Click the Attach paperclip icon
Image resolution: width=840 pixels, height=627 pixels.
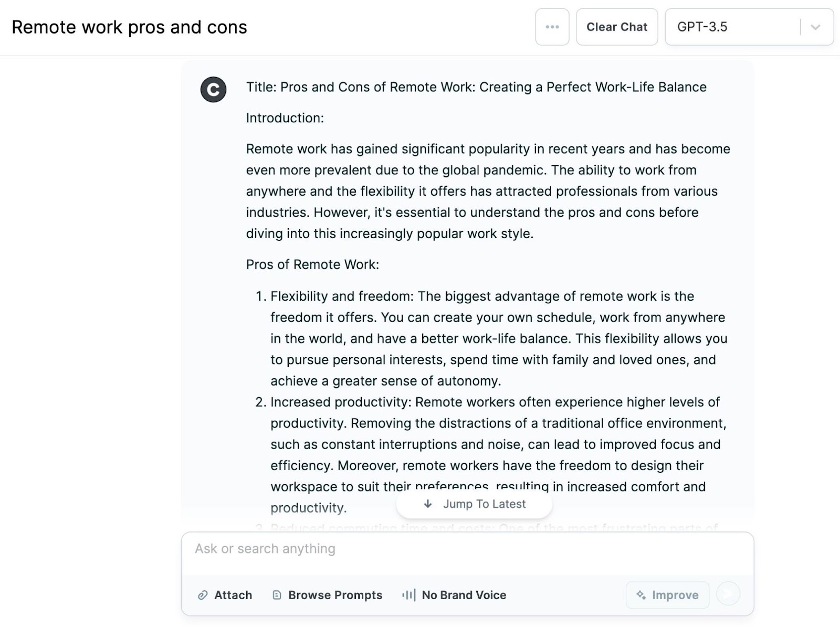tap(202, 595)
